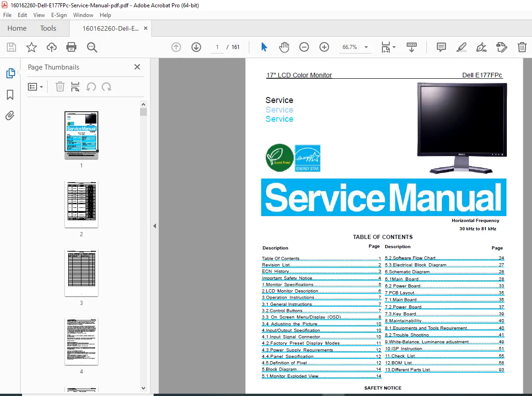Open 7.3.Key Board contents link
This screenshot has height=396, width=532.
click(x=445, y=314)
